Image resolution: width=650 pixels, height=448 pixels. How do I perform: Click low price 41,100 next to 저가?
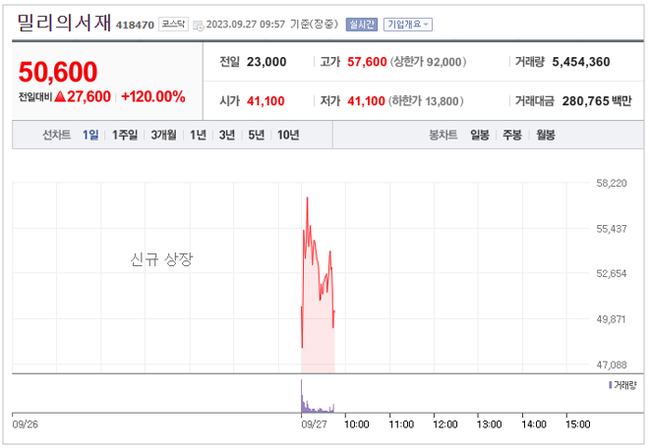(x=366, y=101)
